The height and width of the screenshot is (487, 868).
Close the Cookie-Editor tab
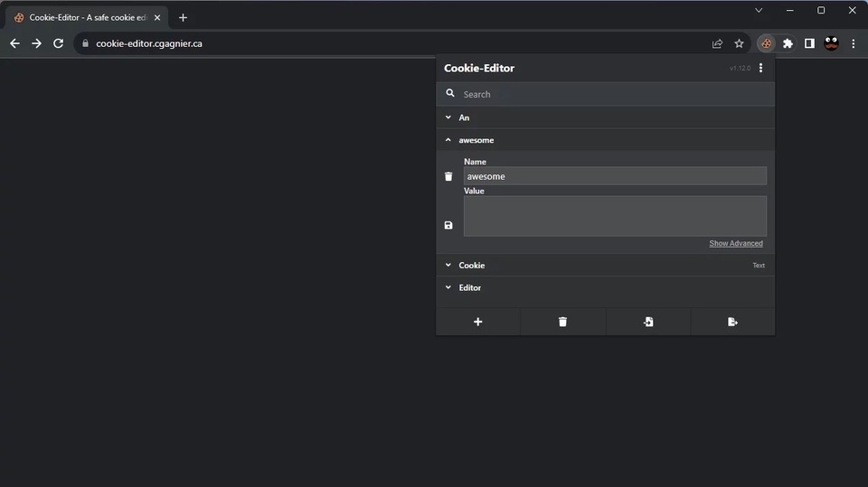(157, 18)
